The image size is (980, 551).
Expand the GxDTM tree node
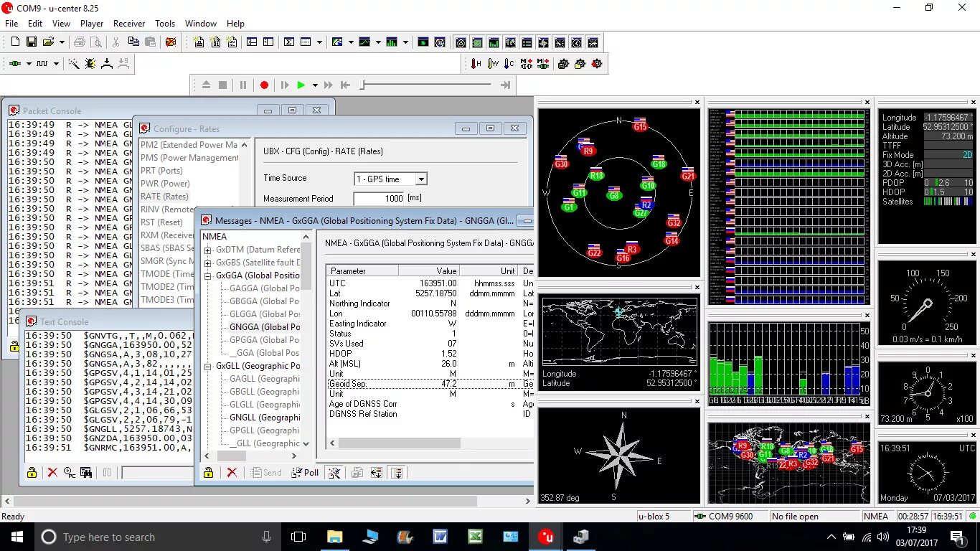point(208,250)
